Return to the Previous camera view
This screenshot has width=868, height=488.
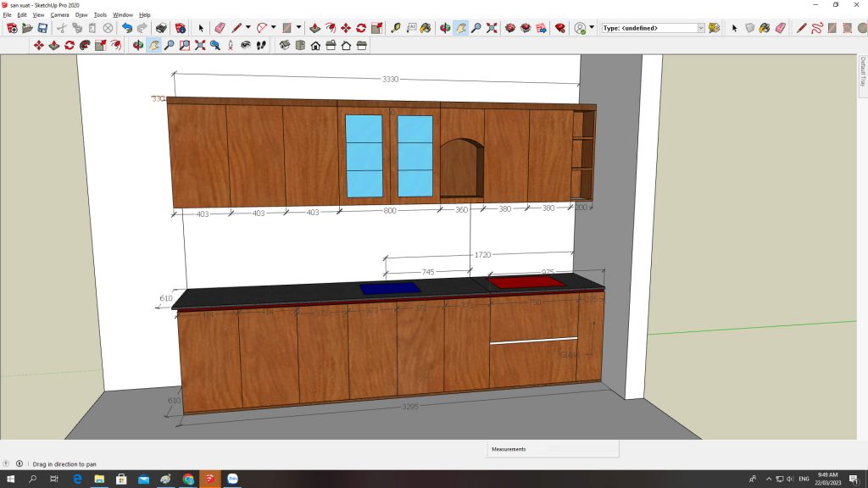[x=215, y=46]
